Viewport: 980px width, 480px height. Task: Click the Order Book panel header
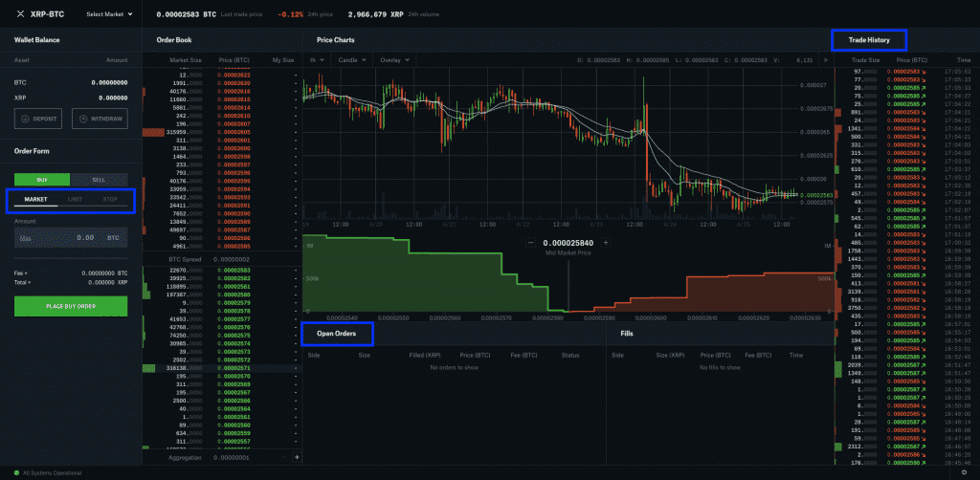pyautogui.click(x=174, y=40)
